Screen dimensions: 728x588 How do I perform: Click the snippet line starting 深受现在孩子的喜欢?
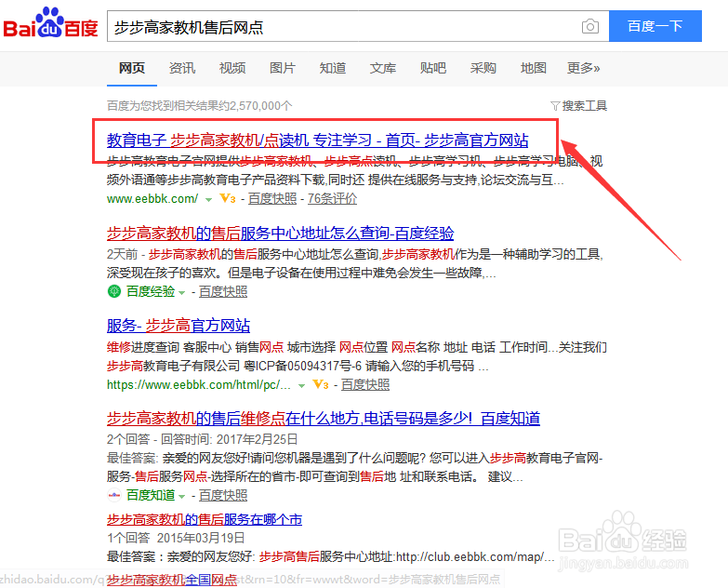301,273
